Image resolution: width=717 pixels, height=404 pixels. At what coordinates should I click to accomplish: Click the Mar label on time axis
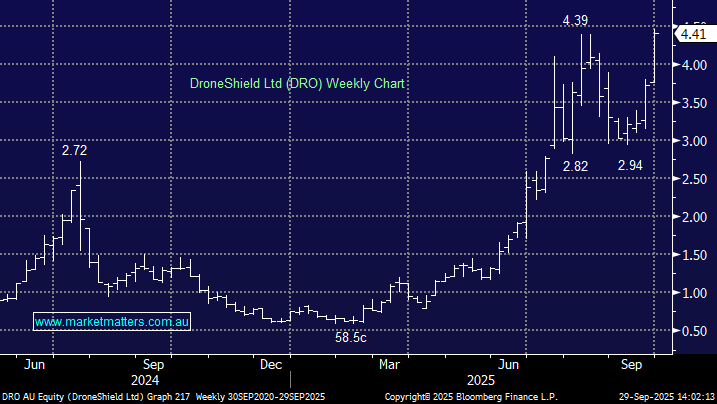(x=389, y=365)
